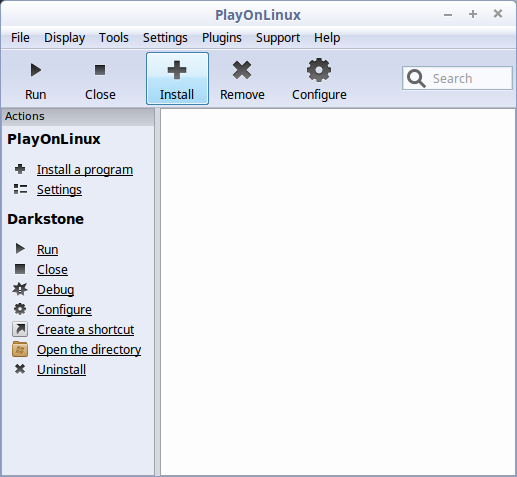Open the Support menu
The width and height of the screenshot is (517, 477).
[x=278, y=38]
